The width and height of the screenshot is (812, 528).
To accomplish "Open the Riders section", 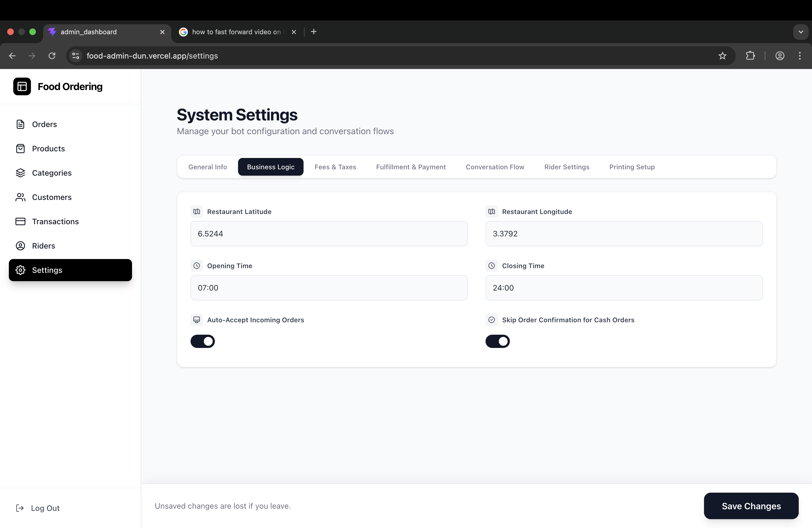I will (x=43, y=245).
